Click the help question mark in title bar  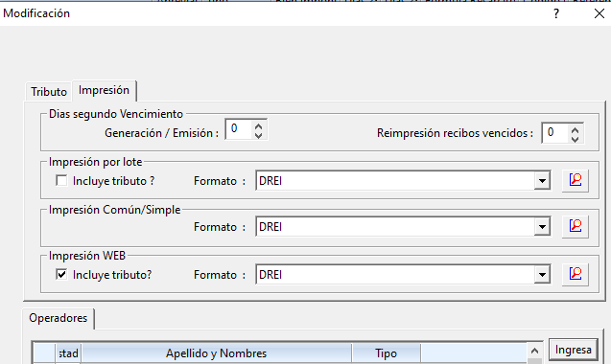coord(556,13)
